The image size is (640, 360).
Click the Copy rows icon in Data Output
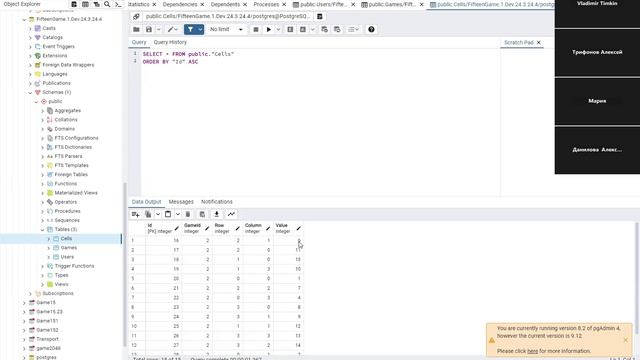(148, 214)
